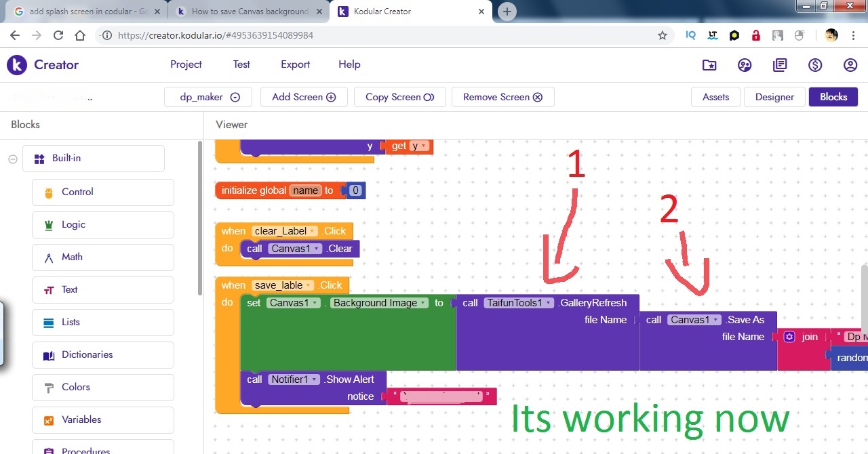Open Background Image property dropdown

(x=380, y=303)
